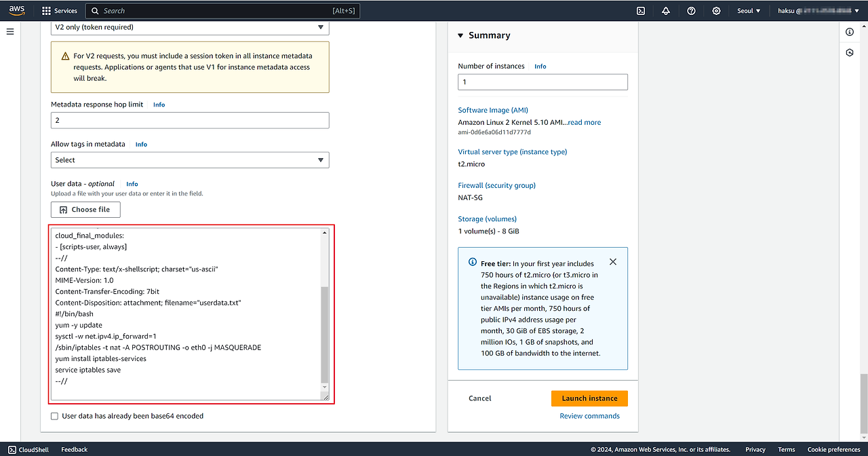This screenshot has width=868, height=456.
Task: Open the Seoul region selector
Action: pos(749,11)
